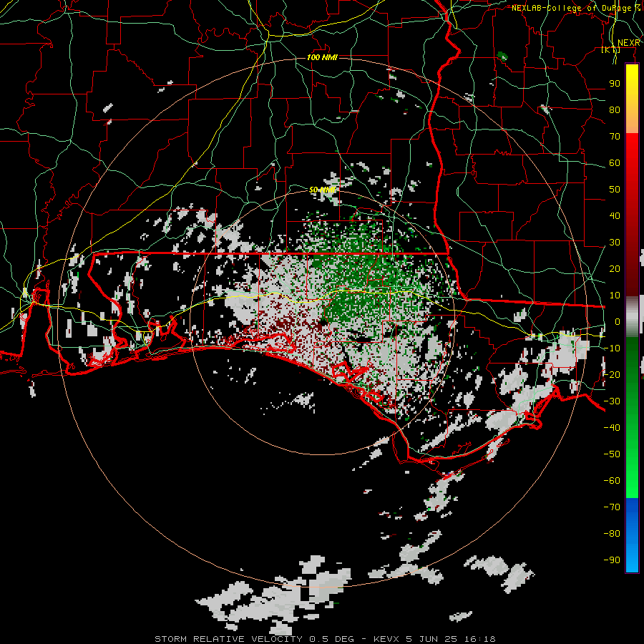644x644 pixels.
Task: Click the "100 NMI" range ring label
Action: [323, 57]
